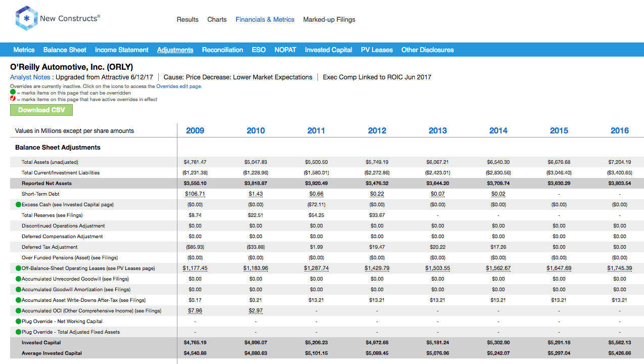The width and height of the screenshot is (644, 364).
Task: Click the green override icon beside Excess Cash
Action: (x=19, y=205)
